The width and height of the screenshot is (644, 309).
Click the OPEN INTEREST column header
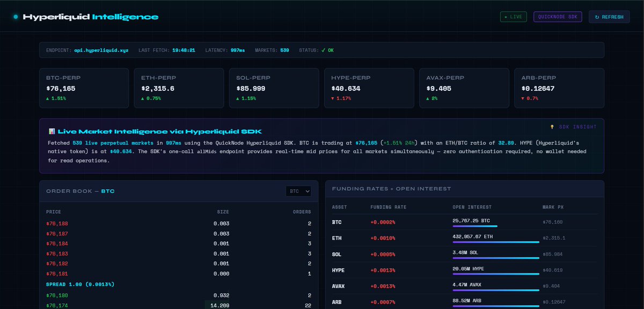(472, 207)
